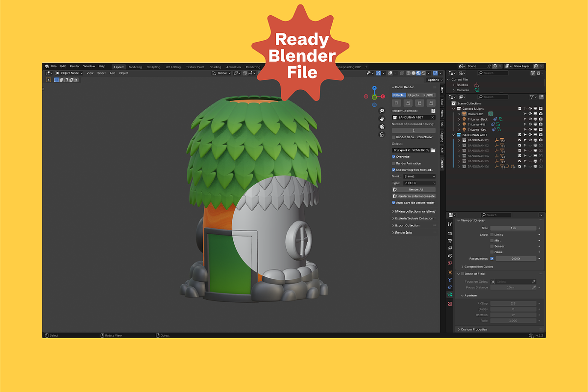
Task: Enable the Render Animation checkbox
Action: [x=394, y=163]
